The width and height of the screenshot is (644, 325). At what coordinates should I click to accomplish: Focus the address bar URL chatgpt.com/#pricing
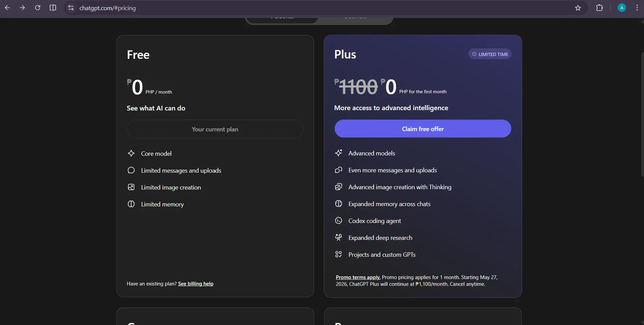tap(107, 8)
